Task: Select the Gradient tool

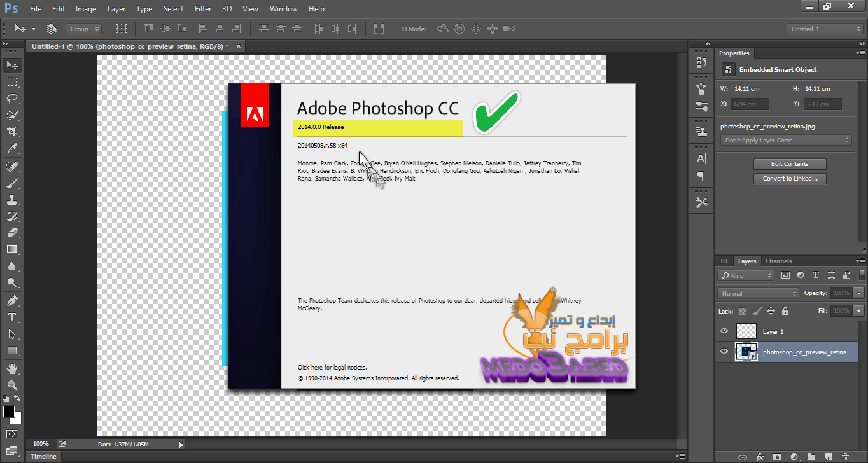Action: [x=12, y=249]
